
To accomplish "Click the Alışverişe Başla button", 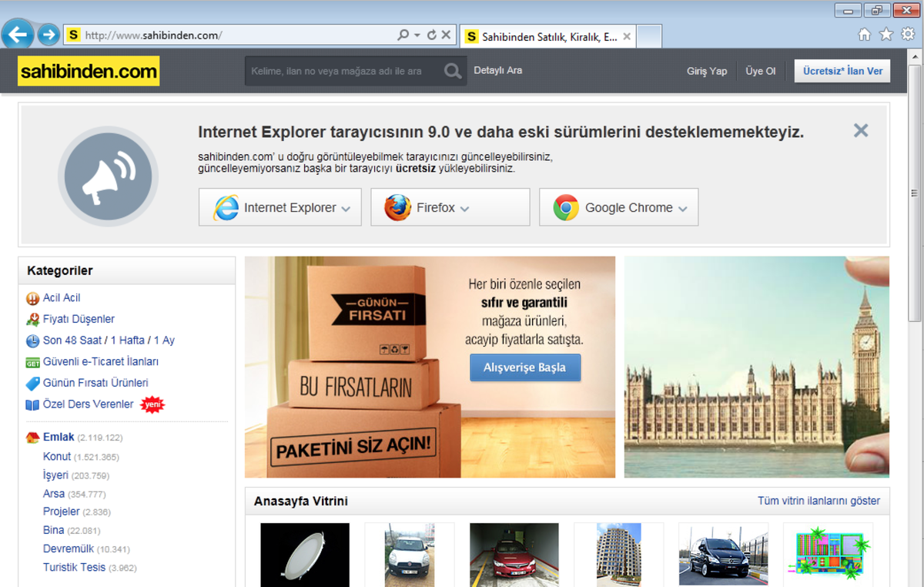I will pyautogui.click(x=525, y=367).
